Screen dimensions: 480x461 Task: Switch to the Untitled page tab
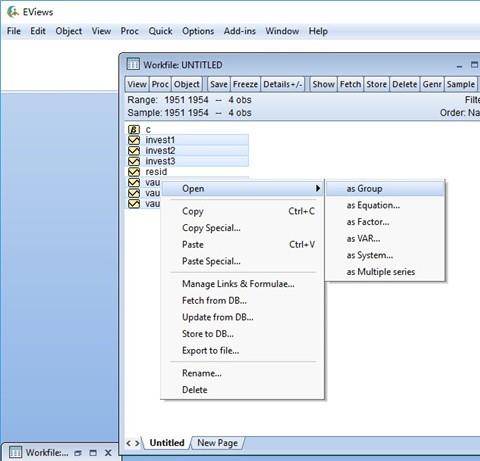[x=167, y=443]
